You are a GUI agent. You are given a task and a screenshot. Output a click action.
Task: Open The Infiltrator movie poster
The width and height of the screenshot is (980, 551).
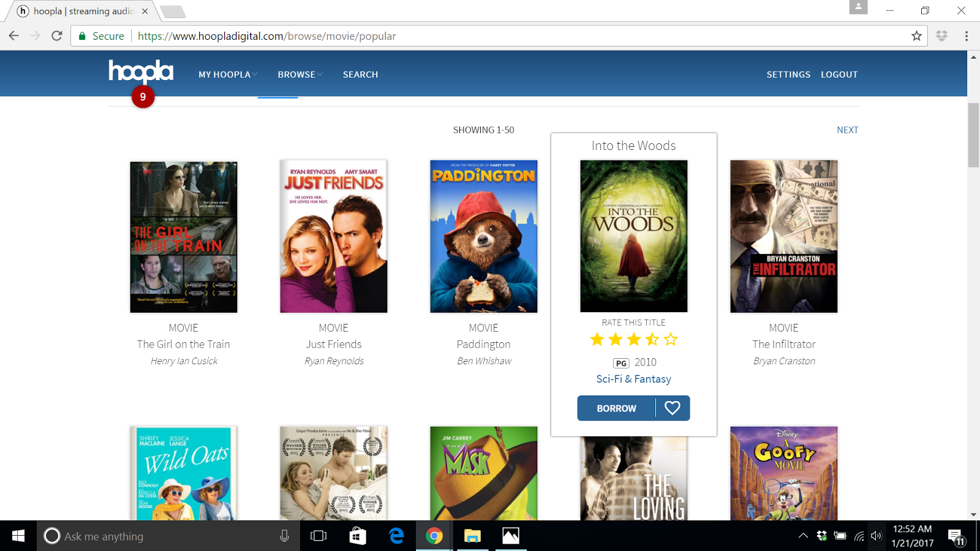784,237
